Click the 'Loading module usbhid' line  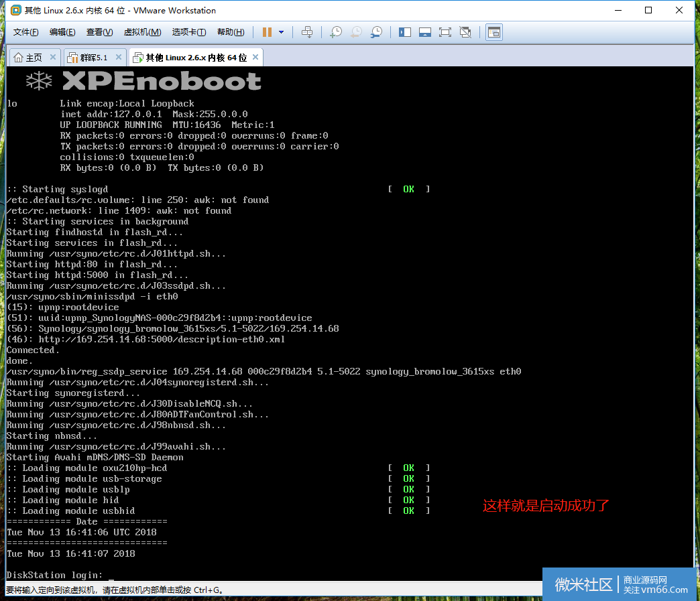(70, 511)
